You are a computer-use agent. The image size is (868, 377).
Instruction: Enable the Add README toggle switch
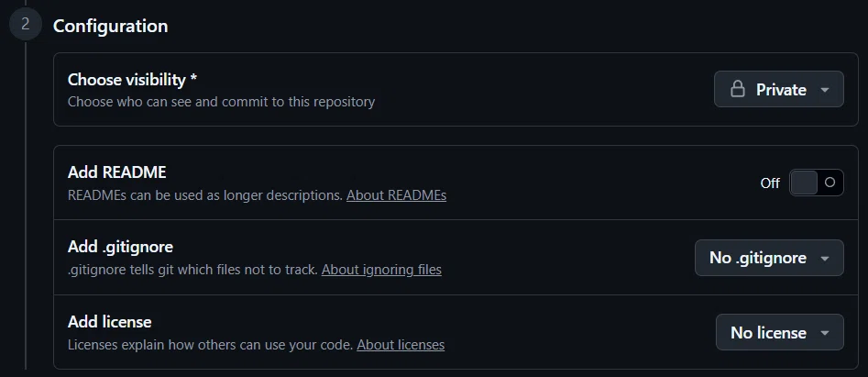point(816,183)
